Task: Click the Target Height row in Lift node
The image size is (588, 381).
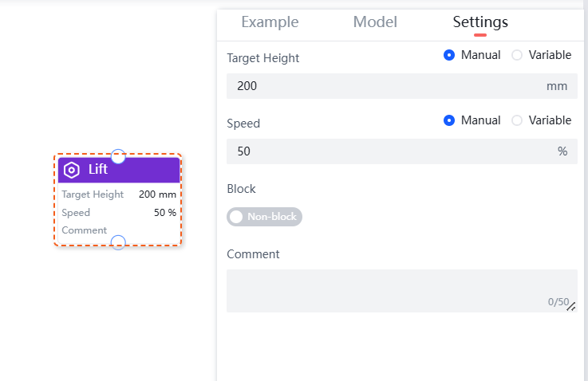Action: [x=118, y=194]
